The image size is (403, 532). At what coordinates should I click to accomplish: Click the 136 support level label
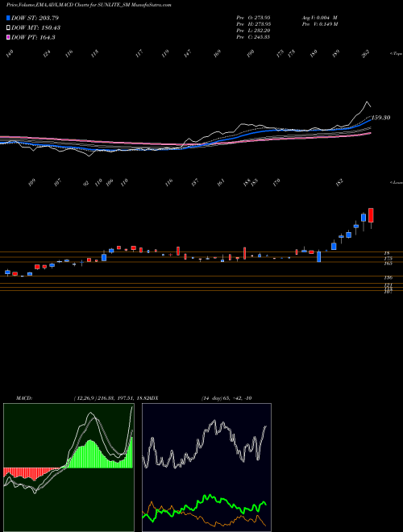[x=388, y=277]
